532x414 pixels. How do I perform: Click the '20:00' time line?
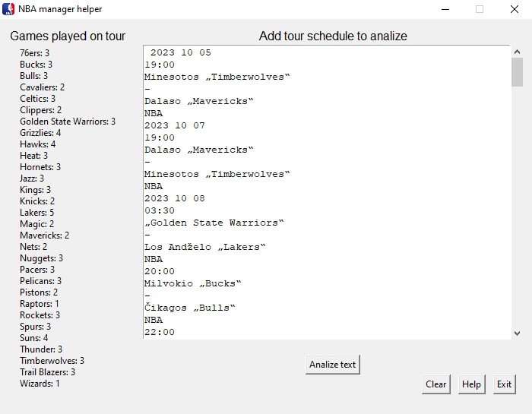[160, 271]
